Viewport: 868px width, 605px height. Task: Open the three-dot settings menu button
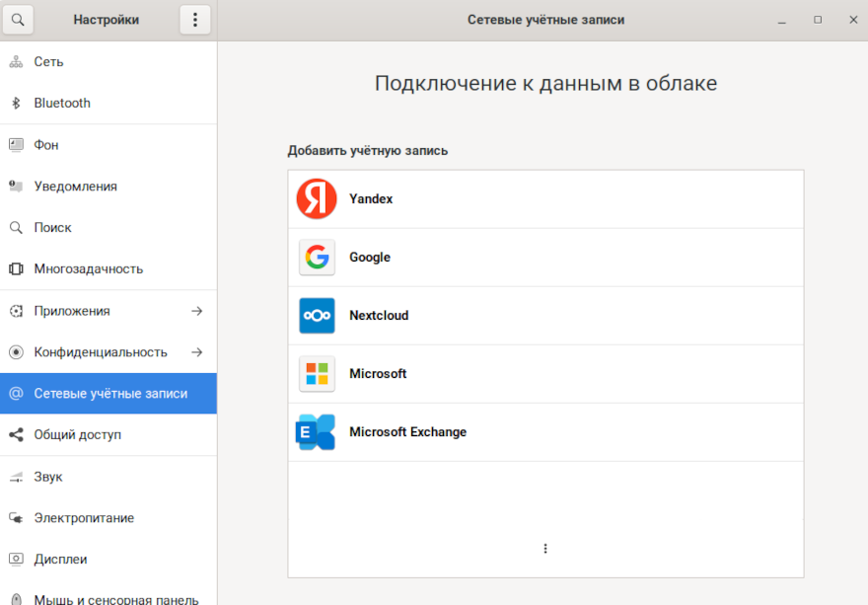[x=195, y=20]
